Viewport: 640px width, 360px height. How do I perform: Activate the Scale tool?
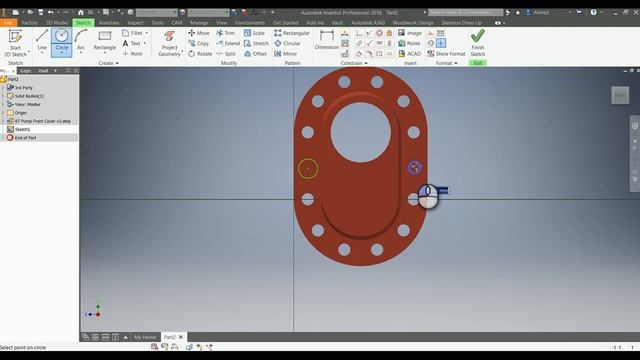(254, 33)
